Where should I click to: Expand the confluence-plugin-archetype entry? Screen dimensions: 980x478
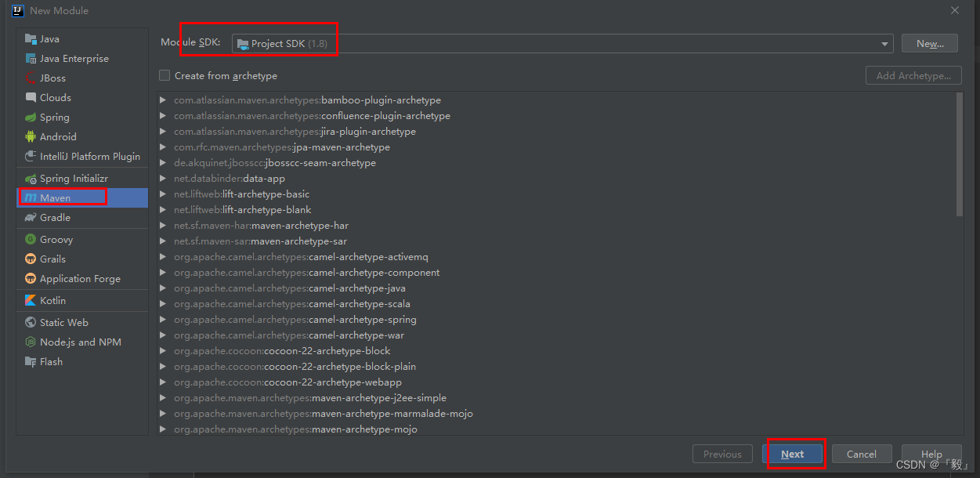coord(163,116)
